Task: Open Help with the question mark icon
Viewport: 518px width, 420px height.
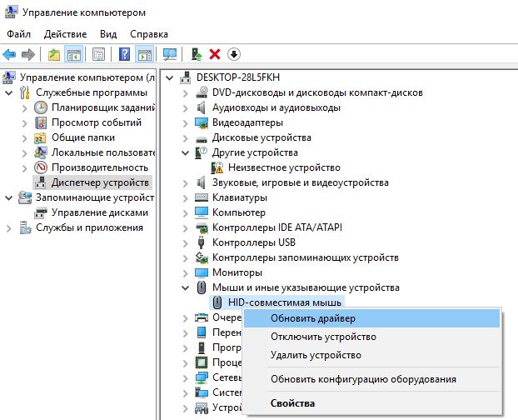Action: [124, 54]
